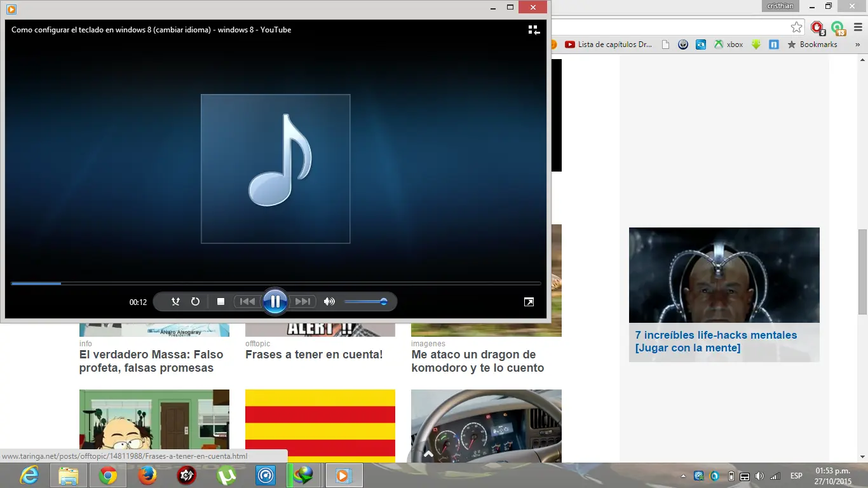Open Internet Download Manager in taskbar

(304, 475)
